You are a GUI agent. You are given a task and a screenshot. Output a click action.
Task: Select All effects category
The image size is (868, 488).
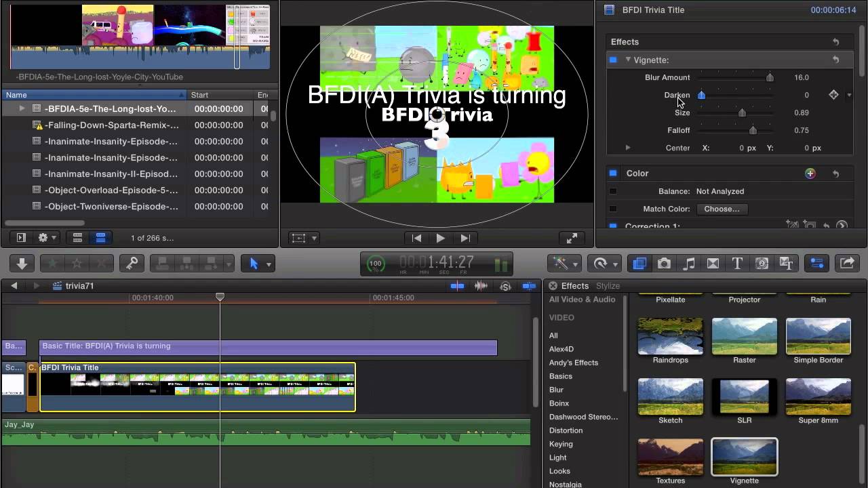pyautogui.click(x=553, y=335)
